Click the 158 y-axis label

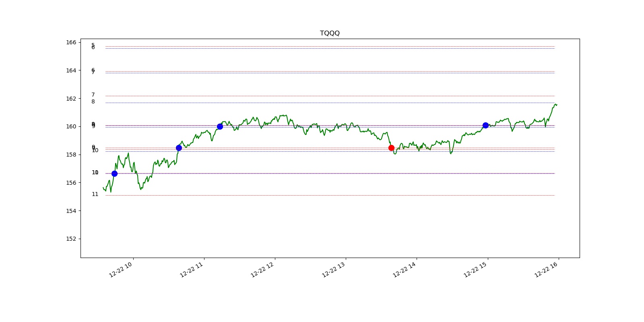click(71, 155)
